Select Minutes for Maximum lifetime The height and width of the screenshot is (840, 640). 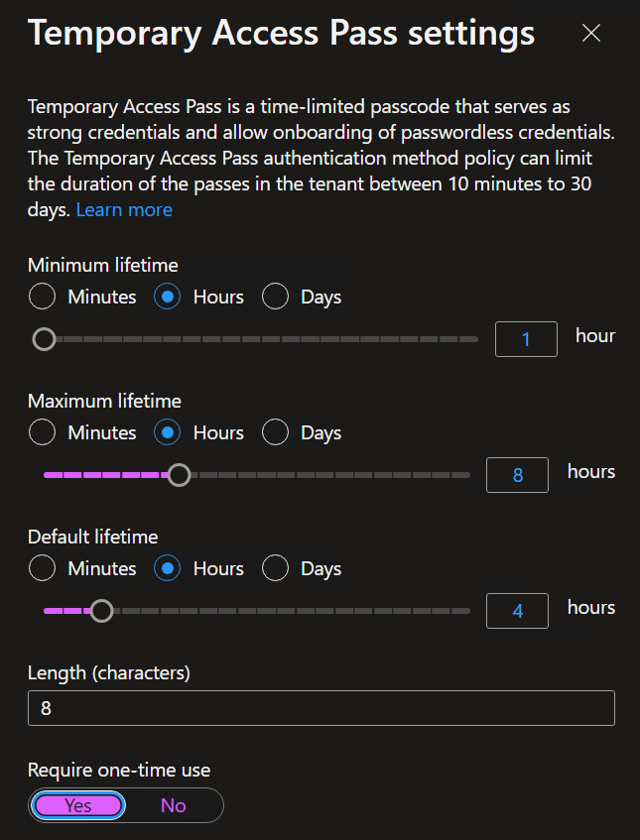click(x=42, y=432)
